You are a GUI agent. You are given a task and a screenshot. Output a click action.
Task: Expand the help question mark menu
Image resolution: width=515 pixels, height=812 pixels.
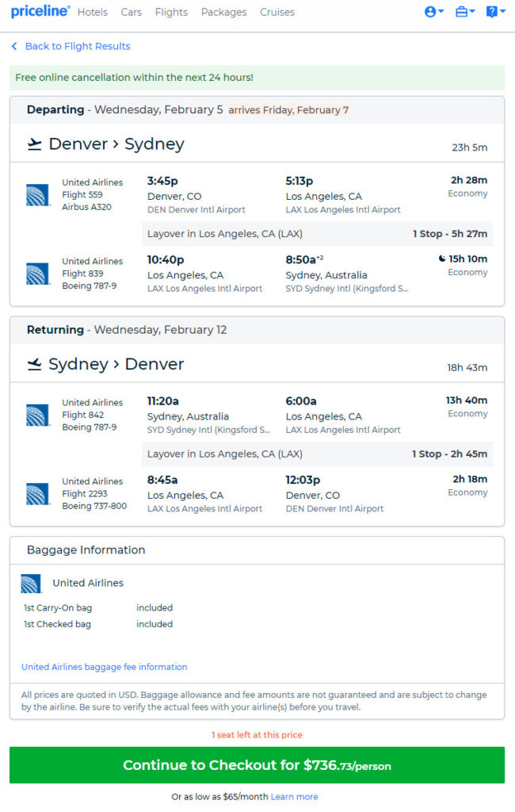click(x=495, y=12)
